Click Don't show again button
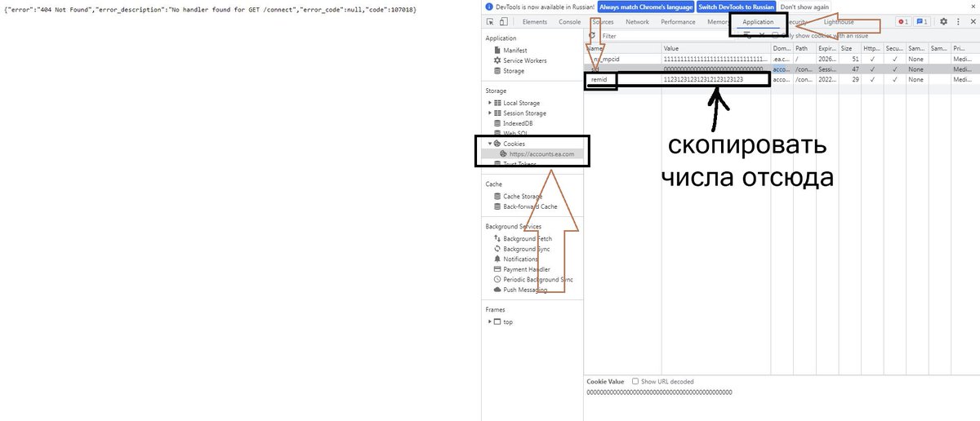Screen dimensions: 980x421 tap(804, 7)
